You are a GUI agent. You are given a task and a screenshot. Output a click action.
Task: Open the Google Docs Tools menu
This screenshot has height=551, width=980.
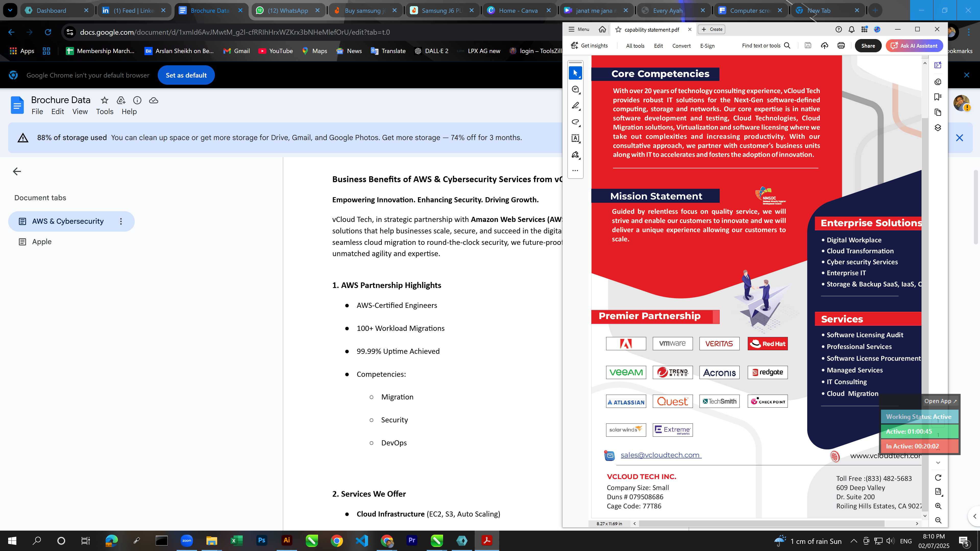(x=105, y=112)
